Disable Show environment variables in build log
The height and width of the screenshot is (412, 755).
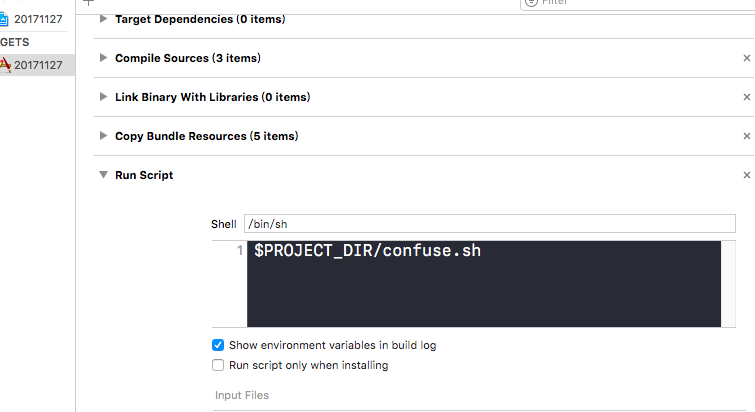click(x=218, y=345)
